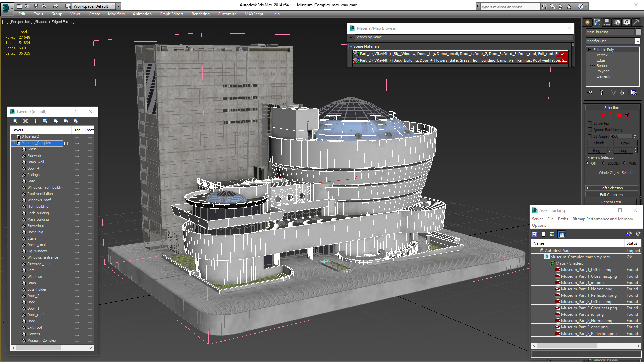The width and height of the screenshot is (644, 362).
Task: Select the SubObj preview selection radio button
Action: 604,163
